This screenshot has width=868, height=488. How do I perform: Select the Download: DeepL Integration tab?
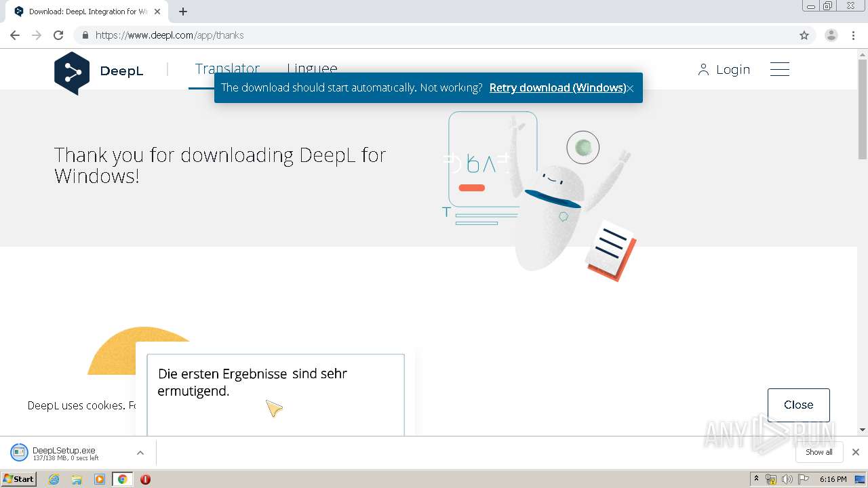coord(87,12)
